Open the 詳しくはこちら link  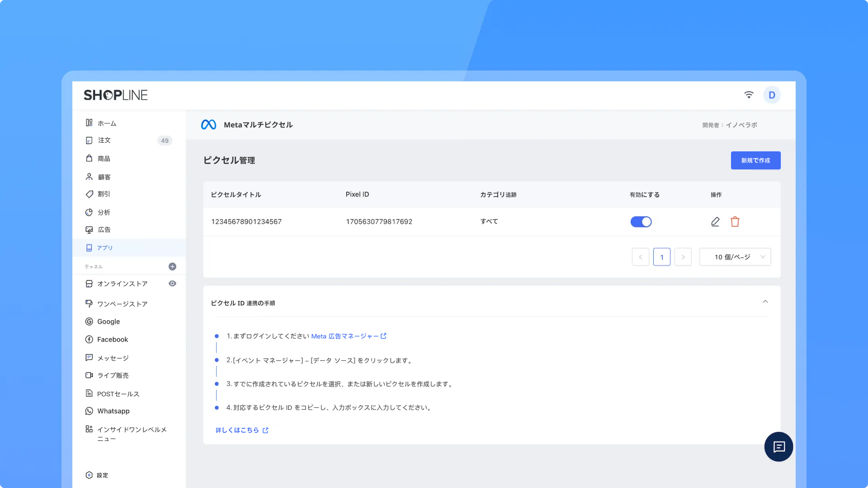241,430
